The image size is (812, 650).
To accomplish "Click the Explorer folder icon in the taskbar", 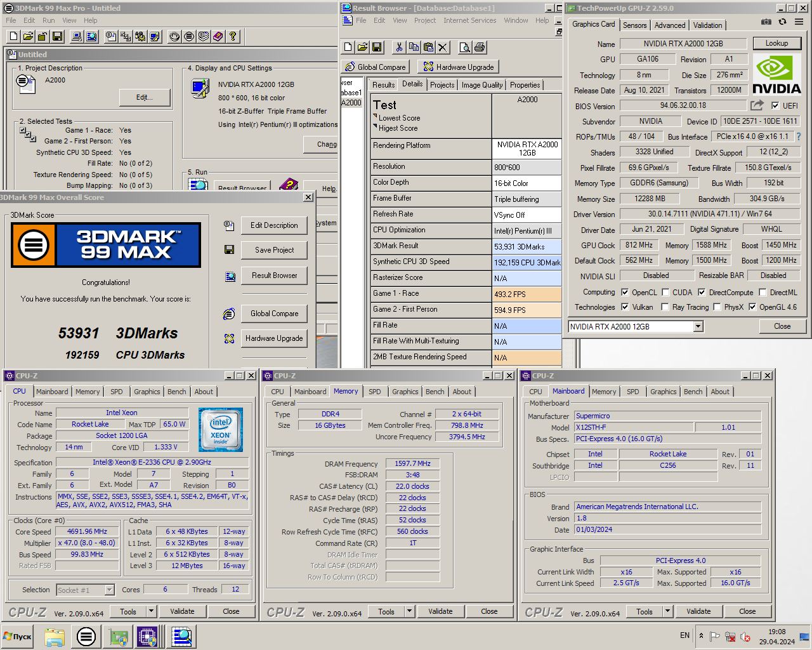I will 55,636.
